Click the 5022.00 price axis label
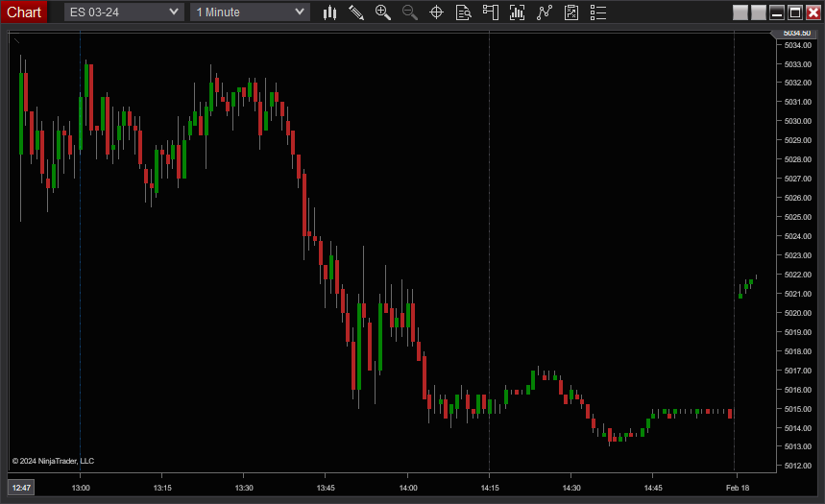The image size is (825, 504). (798, 275)
